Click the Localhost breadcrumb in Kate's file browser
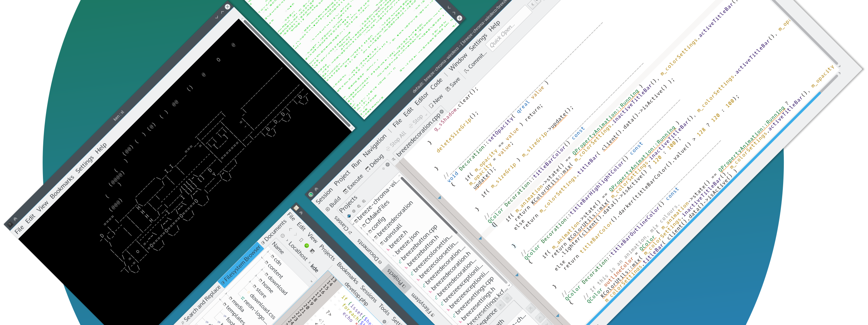The width and height of the screenshot is (868, 325). tap(298, 251)
